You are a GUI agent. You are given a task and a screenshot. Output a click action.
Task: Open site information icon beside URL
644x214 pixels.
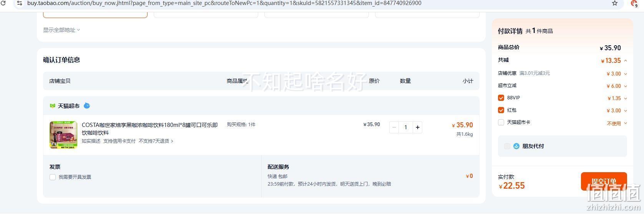pos(19,3)
